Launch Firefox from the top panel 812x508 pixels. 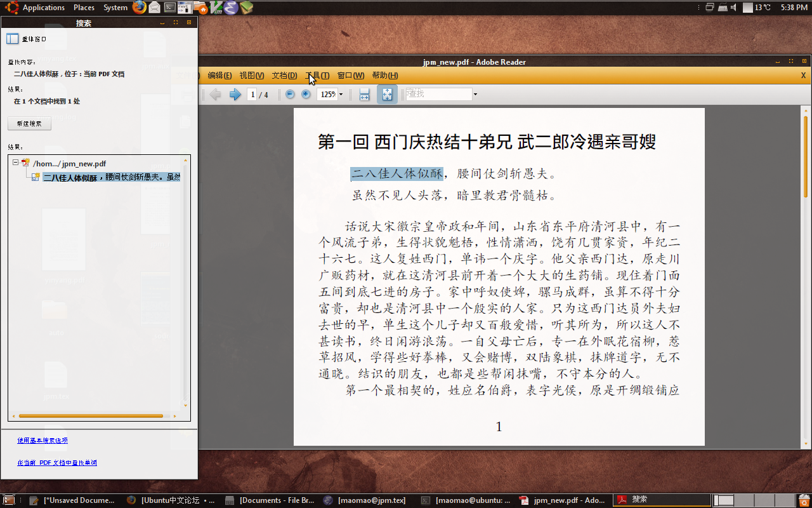point(140,8)
